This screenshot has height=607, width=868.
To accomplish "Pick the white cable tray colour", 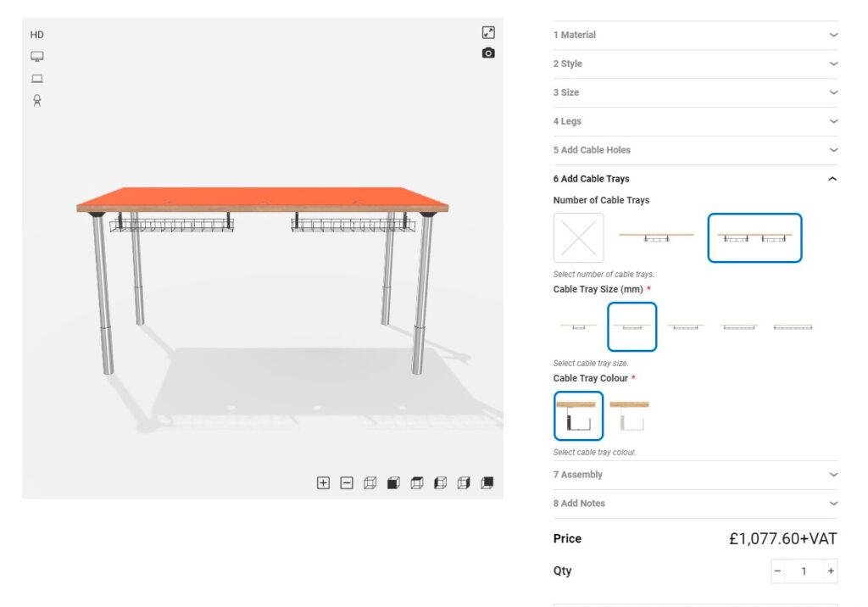I will pyautogui.click(x=630, y=416).
